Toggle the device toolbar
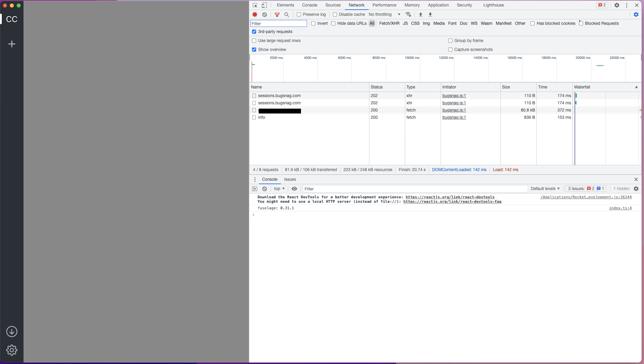This screenshot has height=364, width=644. pyautogui.click(x=265, y=5)
